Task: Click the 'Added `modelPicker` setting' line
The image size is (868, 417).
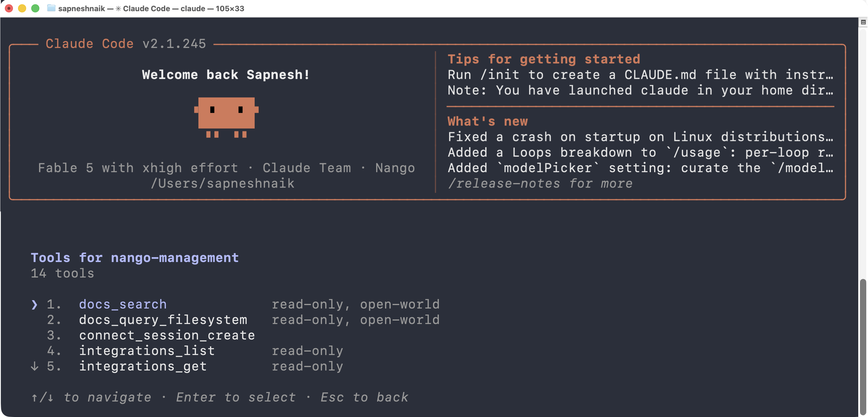Action: (641, 168)
